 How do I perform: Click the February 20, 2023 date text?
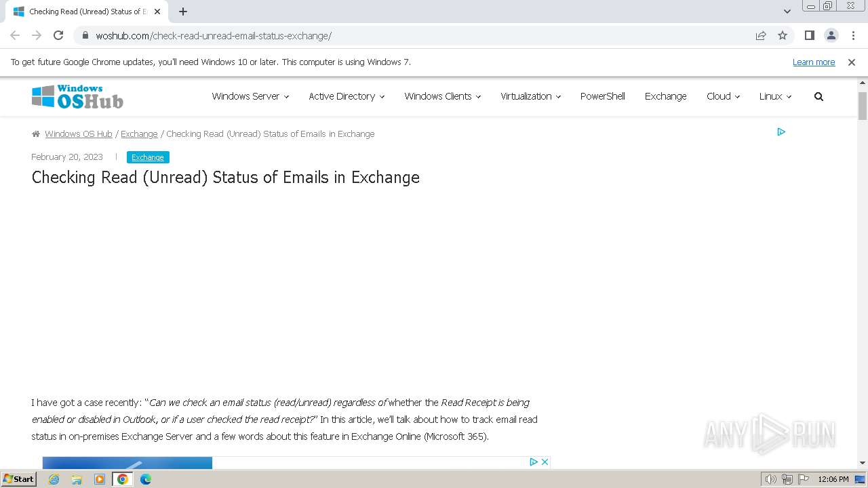[67, 157]
